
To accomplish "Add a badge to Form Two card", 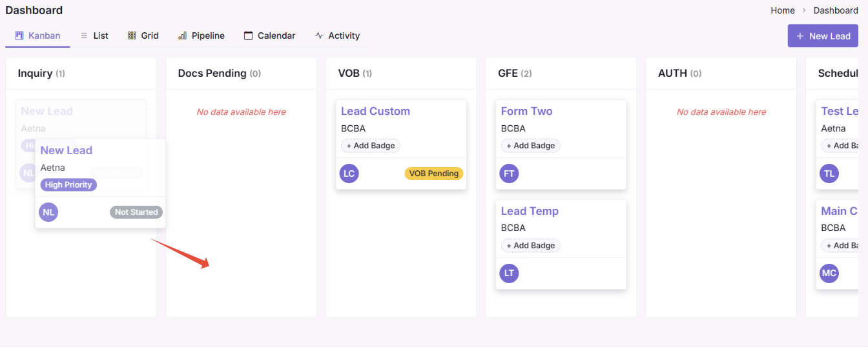I will (531, 146).
